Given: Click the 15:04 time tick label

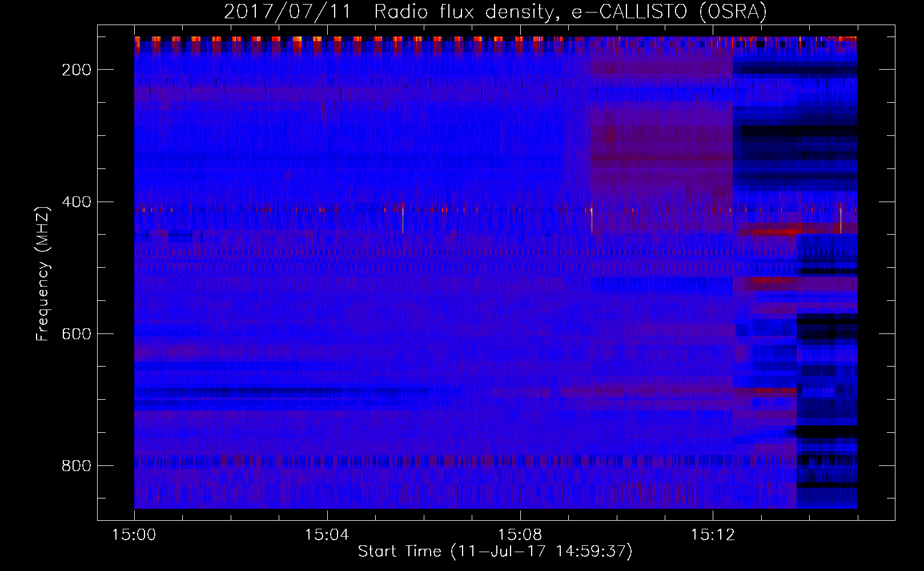Looking at the screenshot, I should [x=327, y=535].
